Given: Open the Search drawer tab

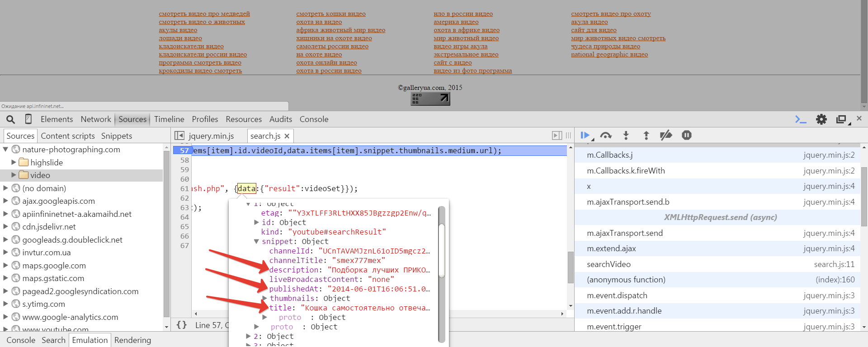Looking at the screenshot, I should pos(53,340).
